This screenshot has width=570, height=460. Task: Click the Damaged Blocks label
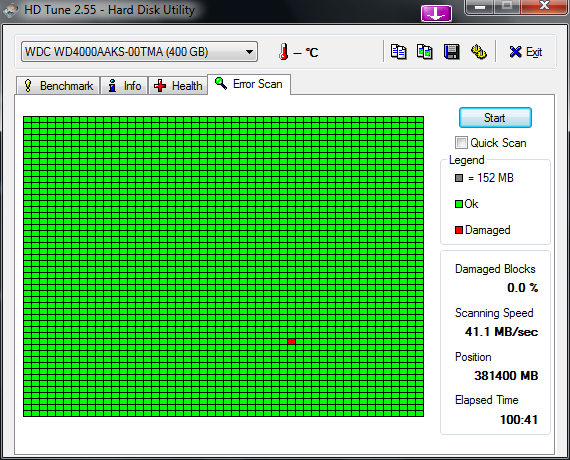pyautogui.click(x=495, y=269)
